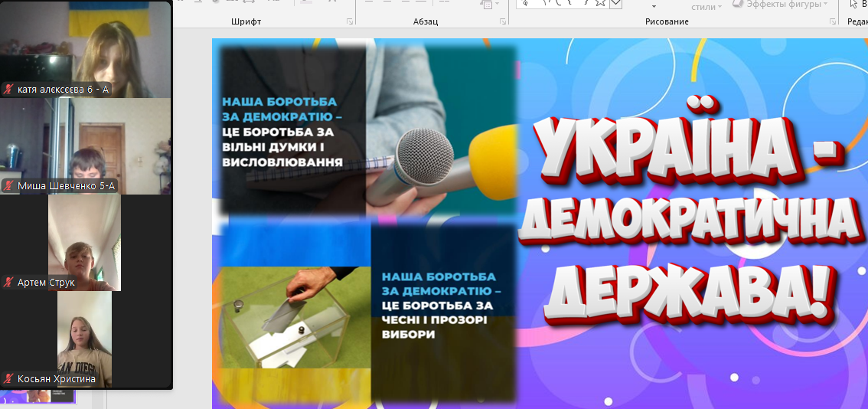Screen dimensions: 868x409
Task: Click the name label Миша Шевченко 5-А
Action: tap(67, 186)
